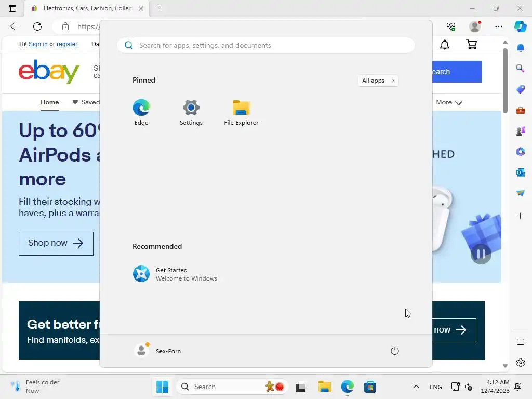
Task: Open the Copilot sidebar icon
Action: pos(520,26)
